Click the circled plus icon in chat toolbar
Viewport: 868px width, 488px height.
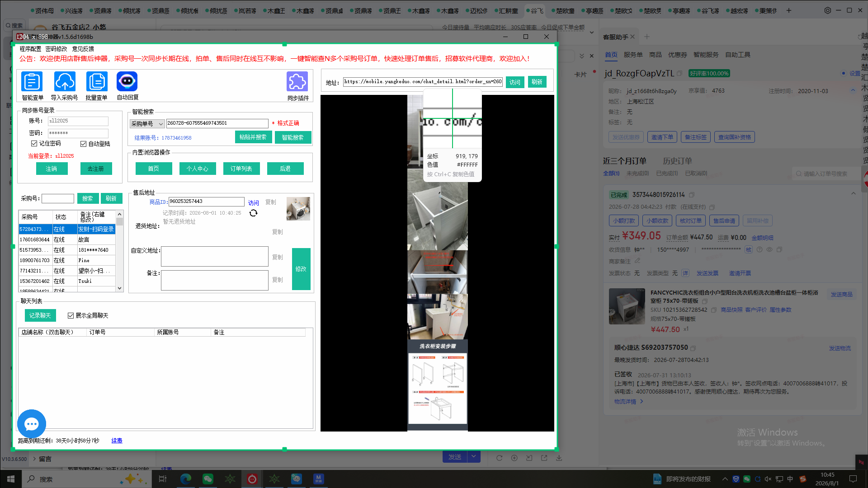pyautogui.click(x=514, y=458)
